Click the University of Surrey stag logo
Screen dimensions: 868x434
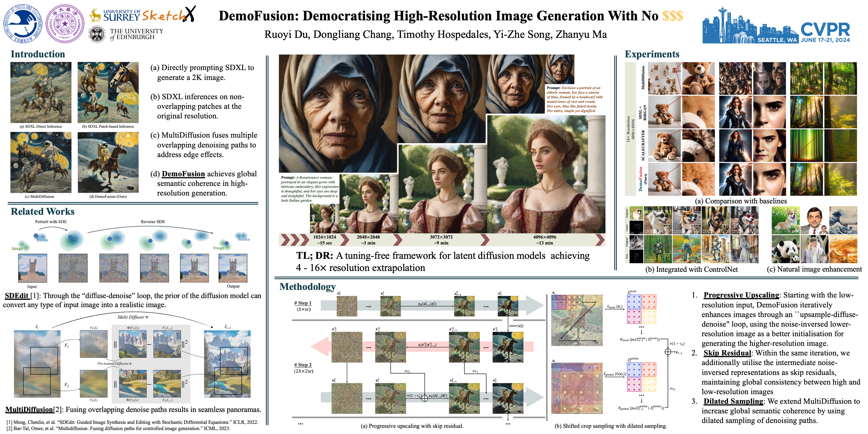[96, 15]
